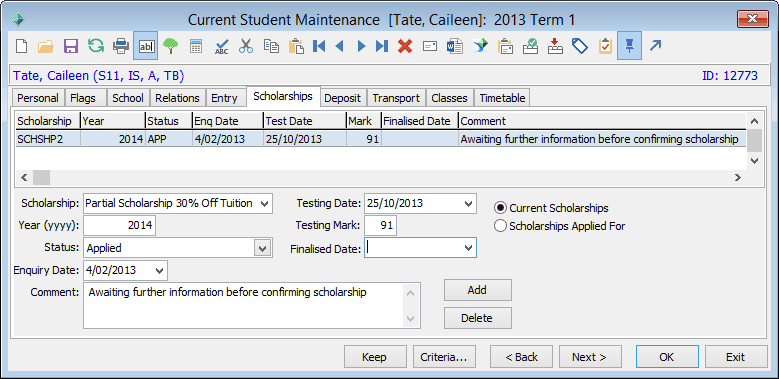The width and height of the screenshot is (779, 379).
Task: Click the Open folder icon
Action: [x=46, y=46]
